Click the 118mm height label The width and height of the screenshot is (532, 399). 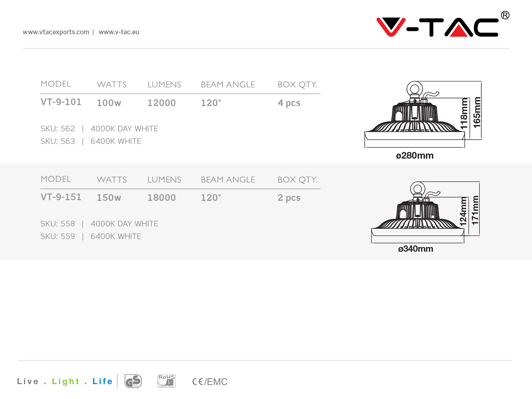(x=464, y=113)
